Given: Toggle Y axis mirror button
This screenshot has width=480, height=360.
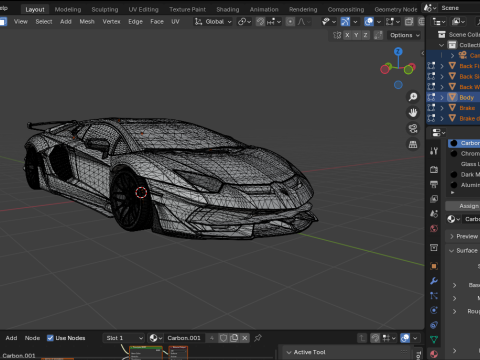Looking at the screenshot, I should [356, 35].
